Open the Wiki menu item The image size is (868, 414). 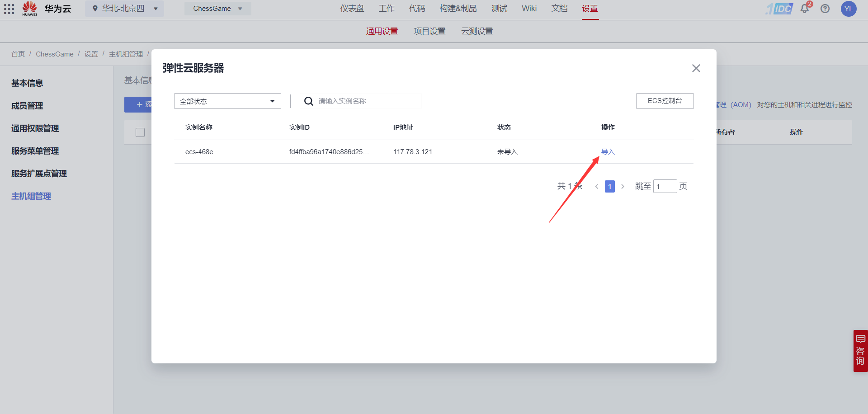point(529,8)
